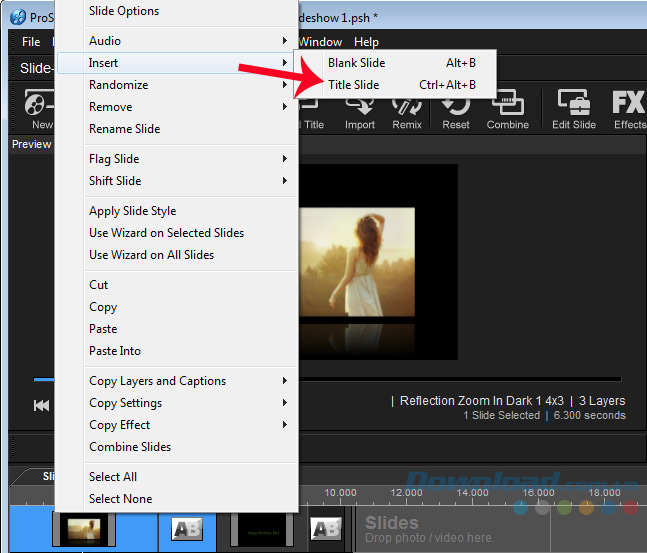Click the first AB transition icon

tap(187, 529)
